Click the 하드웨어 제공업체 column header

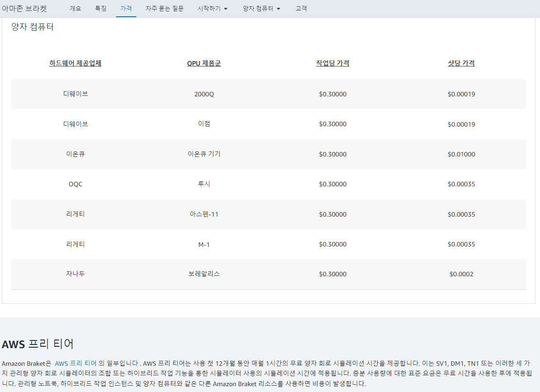tap(76, 63)
